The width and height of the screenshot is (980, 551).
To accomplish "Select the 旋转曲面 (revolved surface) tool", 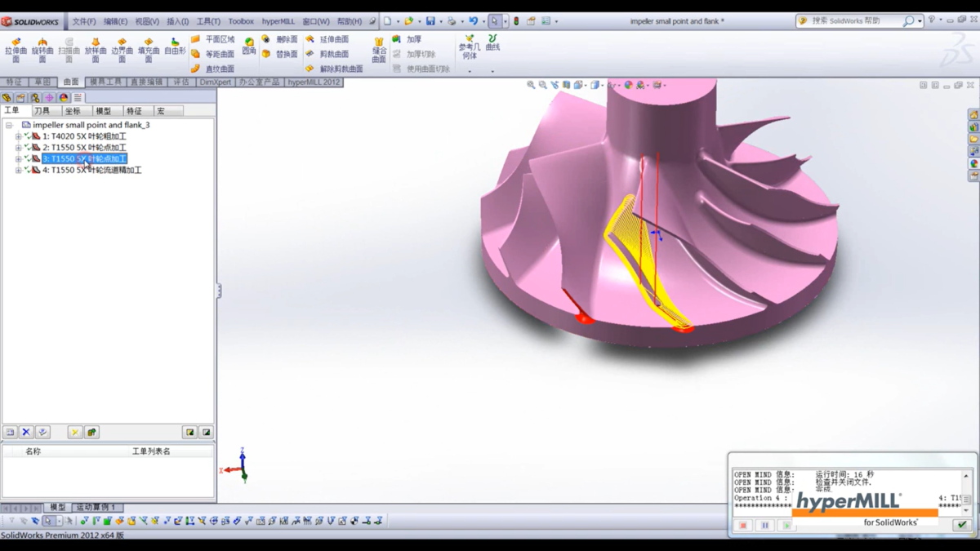I will tap(42, 49).
